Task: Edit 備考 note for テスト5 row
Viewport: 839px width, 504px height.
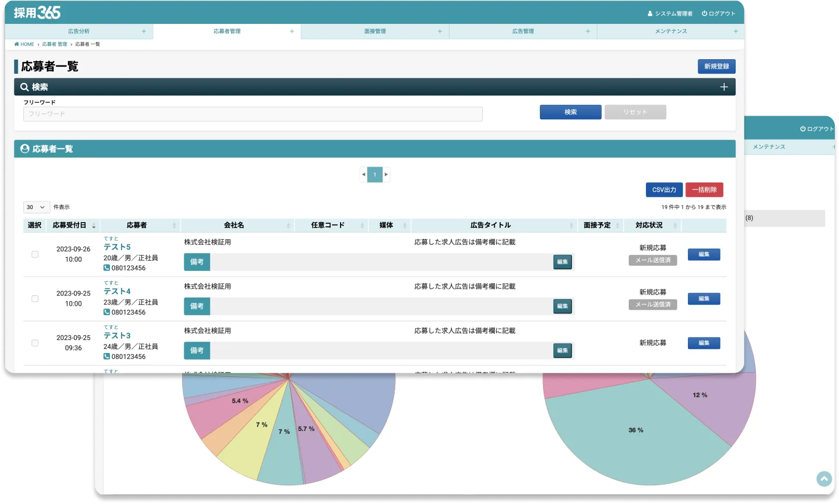Action: point(562,262)
